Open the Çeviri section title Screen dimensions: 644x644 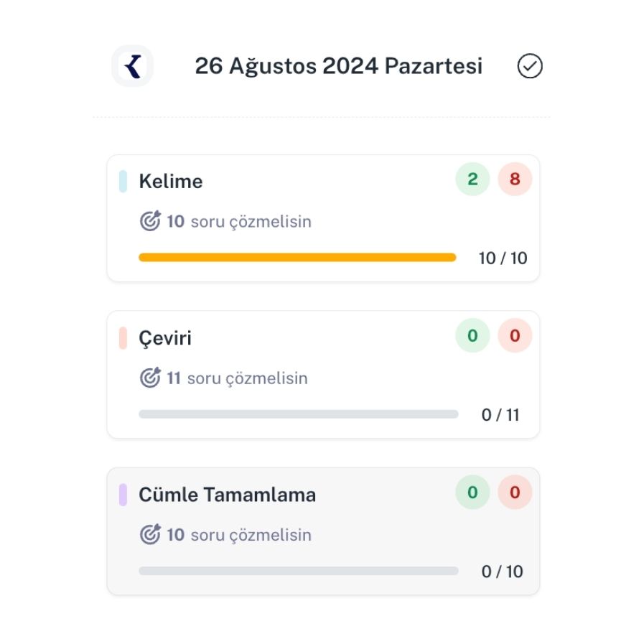point(165,338)
